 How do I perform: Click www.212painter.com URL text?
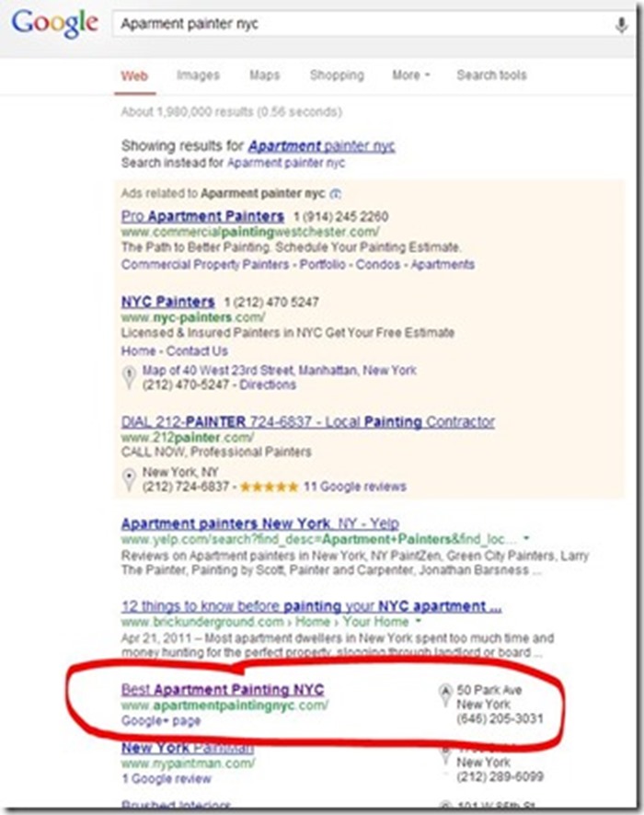(x=188, y=437)
